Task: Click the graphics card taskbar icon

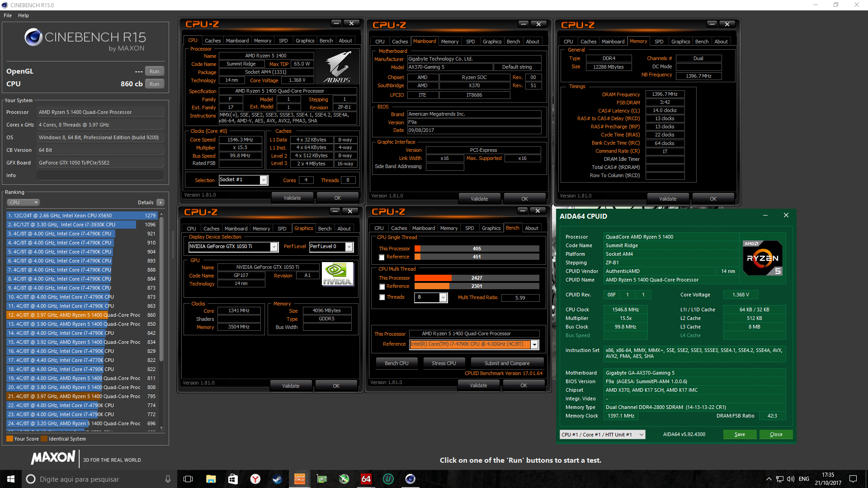Action: (321, 479)
